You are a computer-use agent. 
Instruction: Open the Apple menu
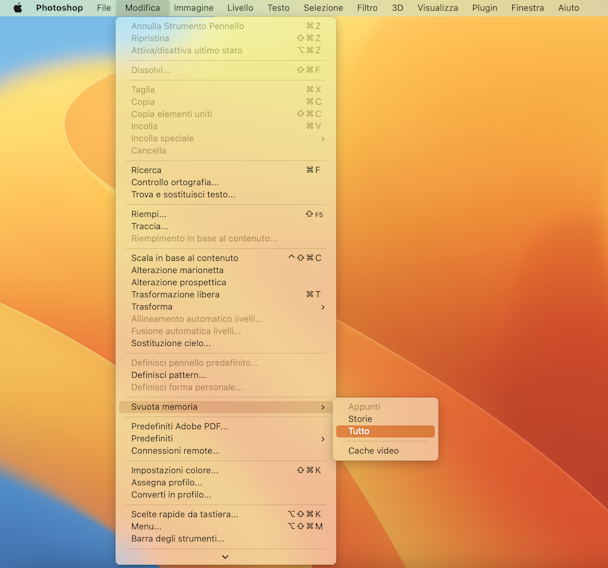tap(18, 8)
